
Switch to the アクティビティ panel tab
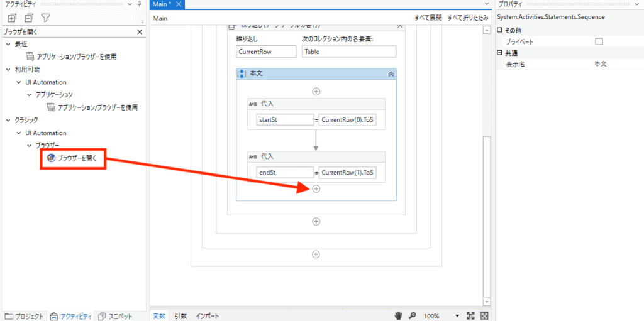click(70, 316)
